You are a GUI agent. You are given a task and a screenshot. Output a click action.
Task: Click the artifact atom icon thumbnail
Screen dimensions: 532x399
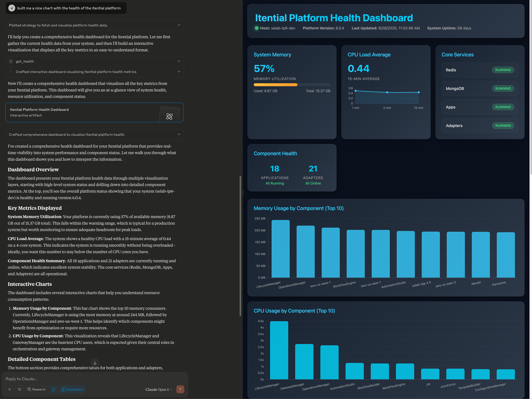pos(169,116)
